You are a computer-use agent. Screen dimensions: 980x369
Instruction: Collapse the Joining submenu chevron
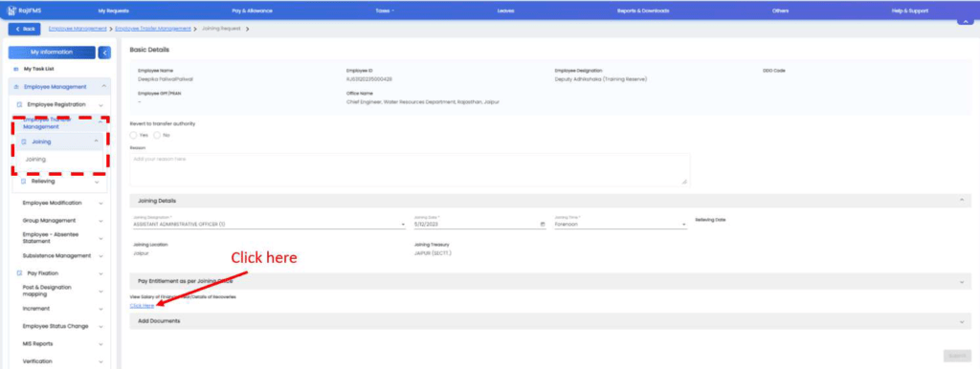coord(97,141)
